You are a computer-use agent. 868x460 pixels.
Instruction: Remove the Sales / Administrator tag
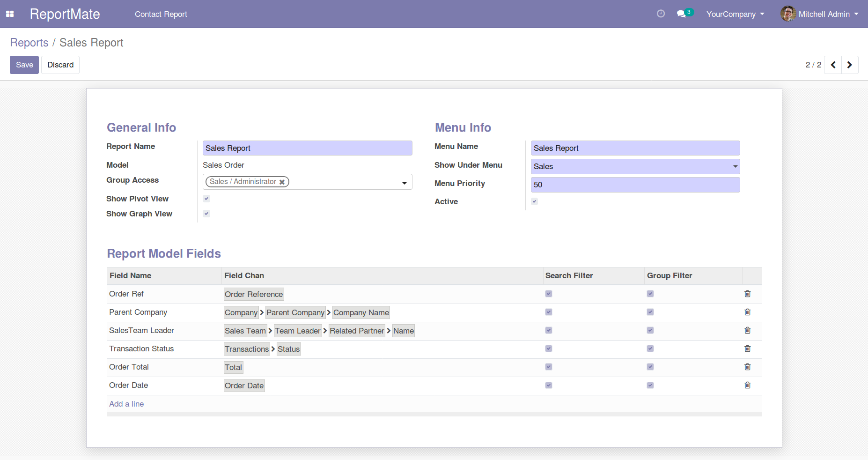pos(282,182)
